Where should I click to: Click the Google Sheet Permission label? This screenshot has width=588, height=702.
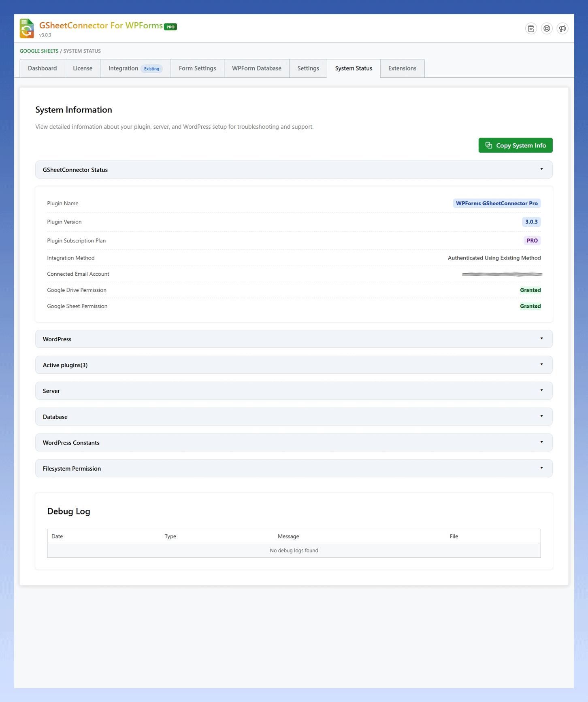tap(77, 306)
